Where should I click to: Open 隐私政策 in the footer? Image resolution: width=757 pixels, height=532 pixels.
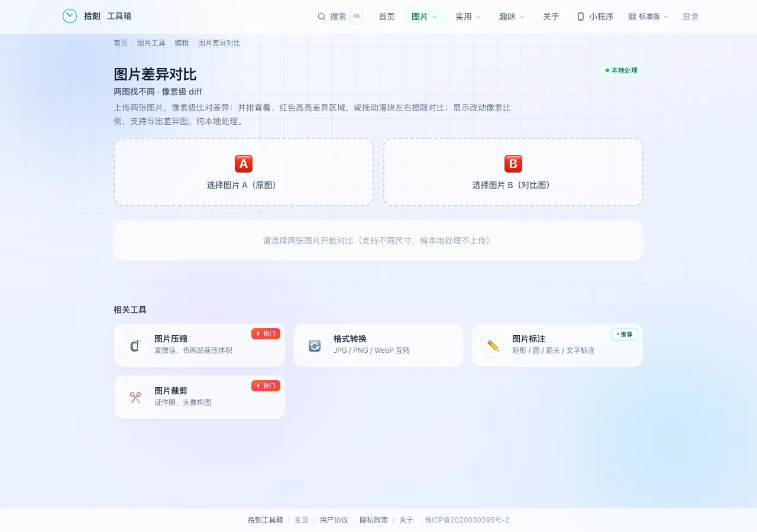coord(374,520)
